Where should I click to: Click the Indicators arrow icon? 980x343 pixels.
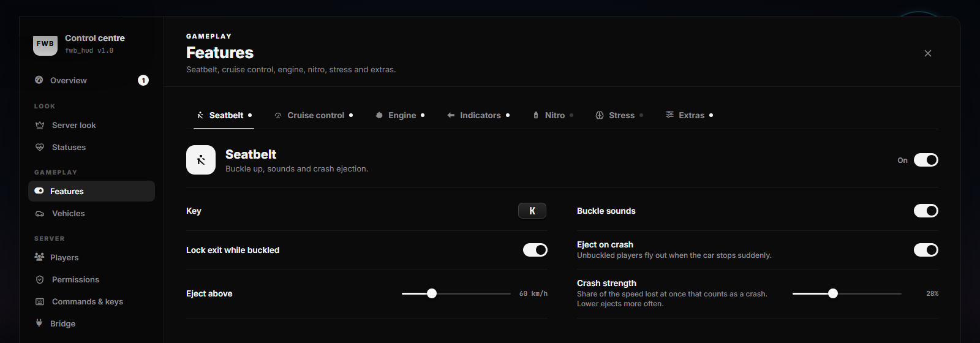(x=451, y=115)
